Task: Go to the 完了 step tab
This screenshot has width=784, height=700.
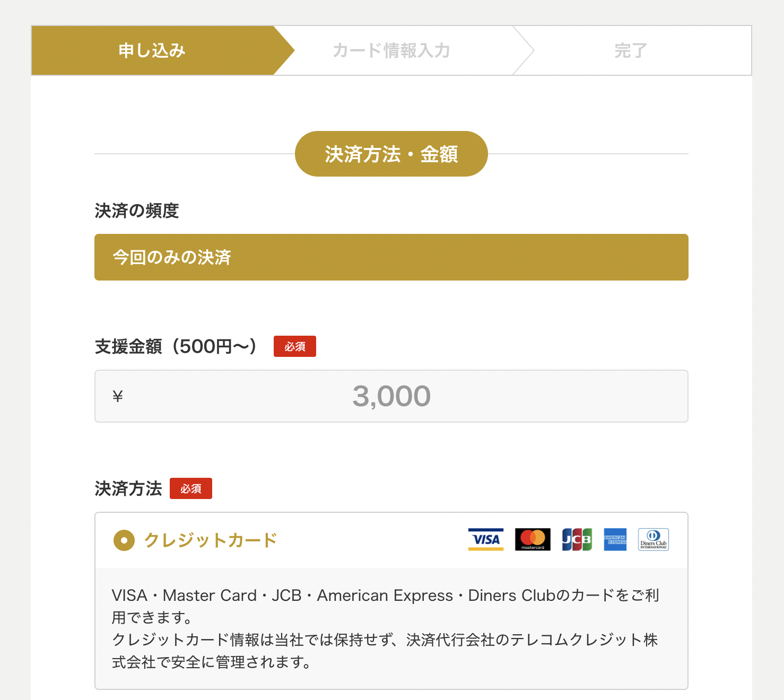Action: (631, 50)
